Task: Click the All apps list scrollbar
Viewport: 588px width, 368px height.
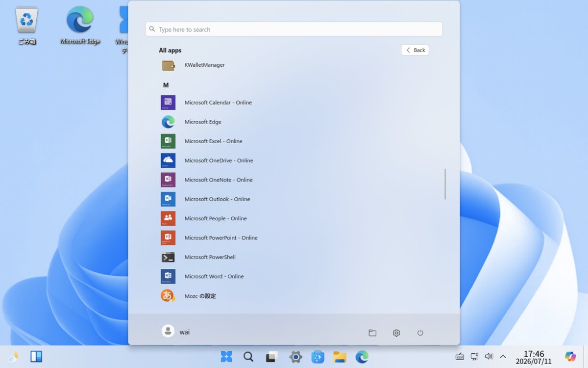Action: click(445, 184)
